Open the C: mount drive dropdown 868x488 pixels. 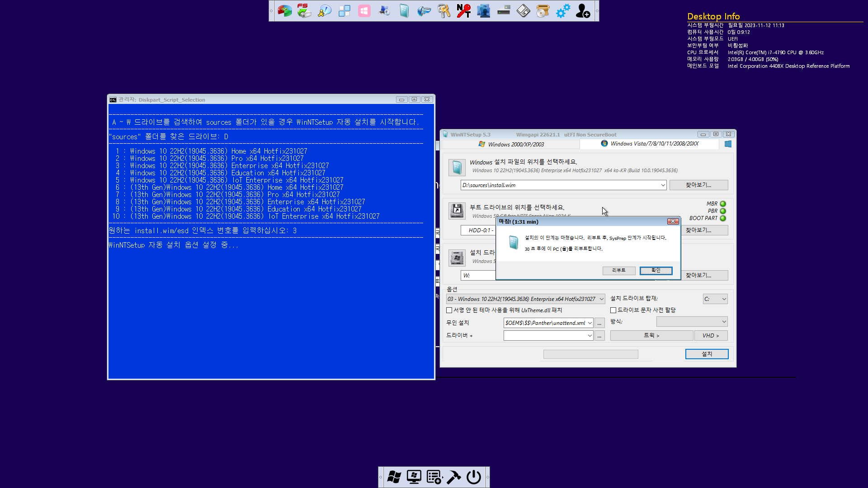pyautogui.click(x=715, y=299)
